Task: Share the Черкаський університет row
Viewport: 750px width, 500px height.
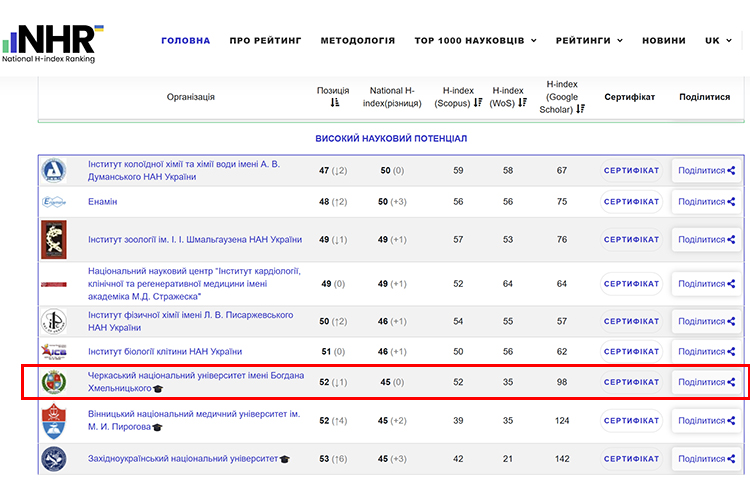Action: (706, 382)
